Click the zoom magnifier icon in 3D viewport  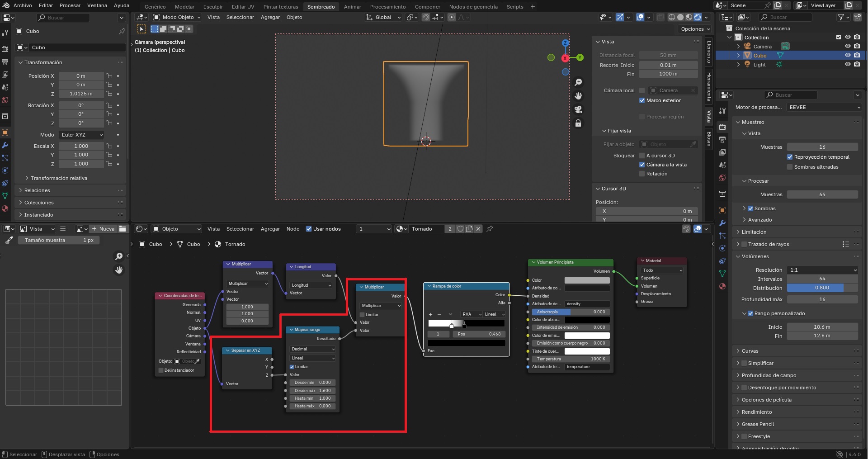[x=578, y=82]
